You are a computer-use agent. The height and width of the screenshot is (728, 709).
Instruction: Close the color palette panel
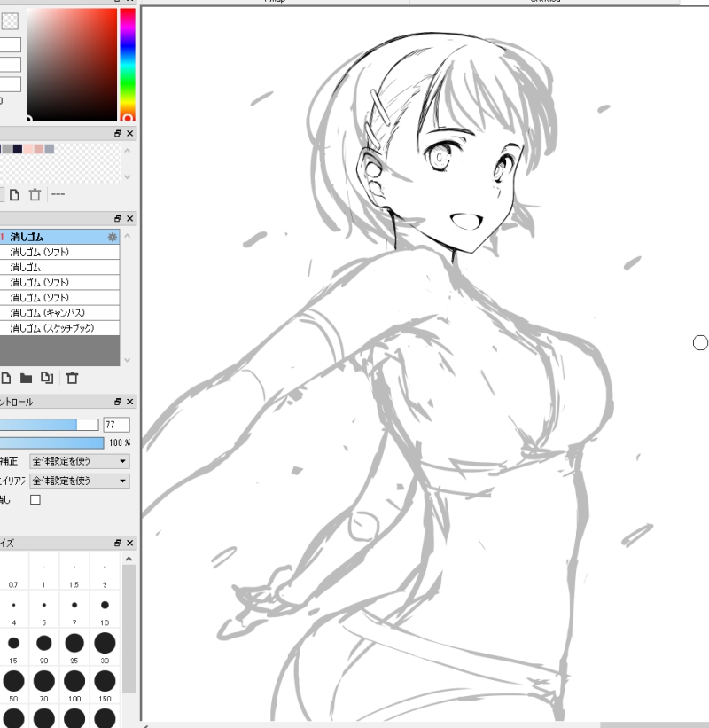point(130,133)
